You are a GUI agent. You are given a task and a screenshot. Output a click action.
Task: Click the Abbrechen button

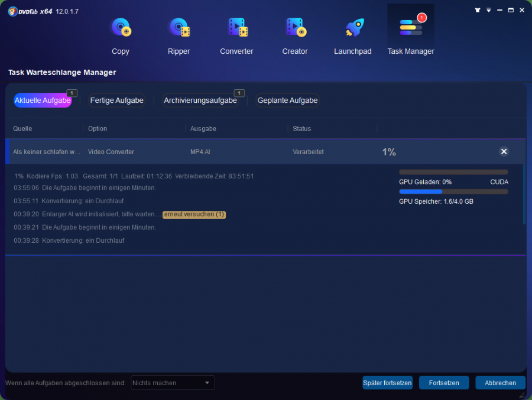click(500, 383)
